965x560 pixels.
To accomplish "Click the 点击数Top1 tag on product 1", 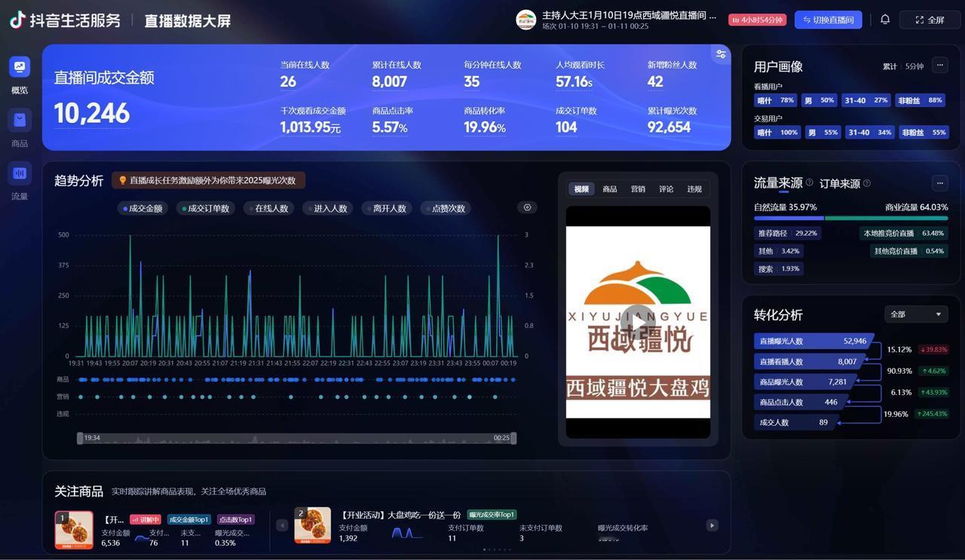I will pyautogui.click(x=236, y=519).
